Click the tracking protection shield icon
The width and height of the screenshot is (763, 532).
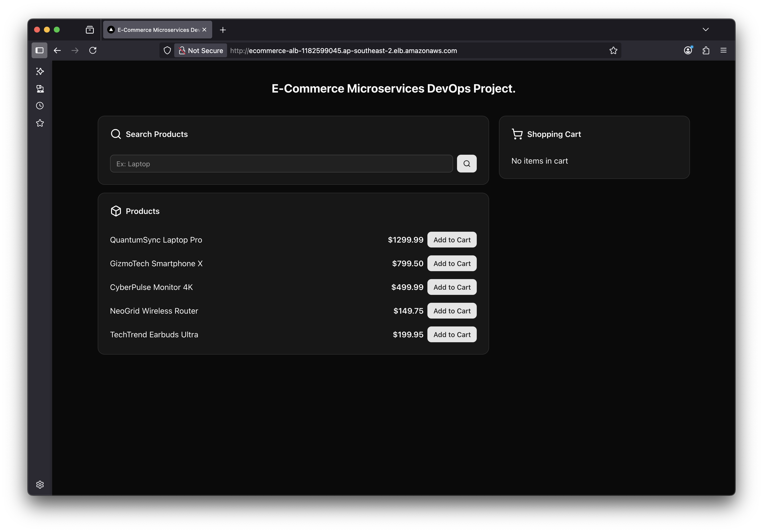(x=167, y=51)
